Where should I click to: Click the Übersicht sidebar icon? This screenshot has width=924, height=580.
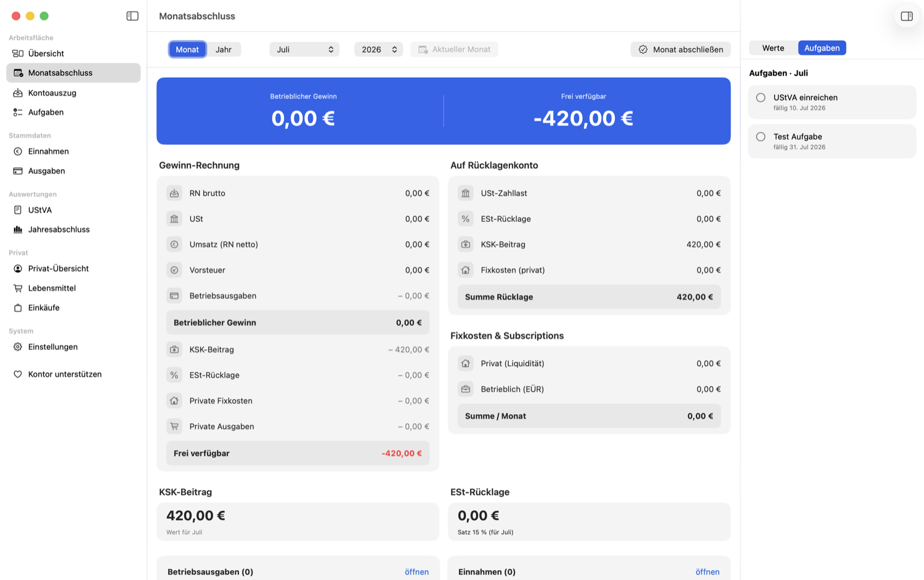pos(18,54)
